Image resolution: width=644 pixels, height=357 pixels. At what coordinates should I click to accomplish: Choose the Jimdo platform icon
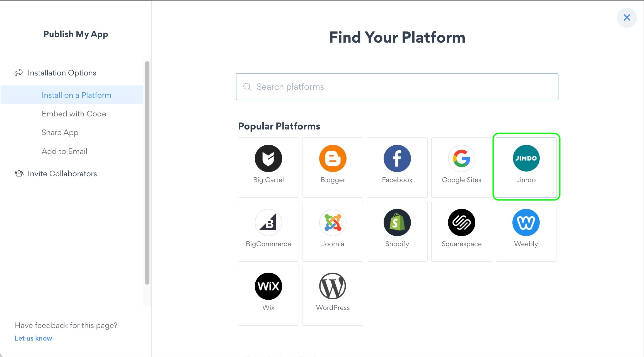pyautogui.click(x=526, y=158)
